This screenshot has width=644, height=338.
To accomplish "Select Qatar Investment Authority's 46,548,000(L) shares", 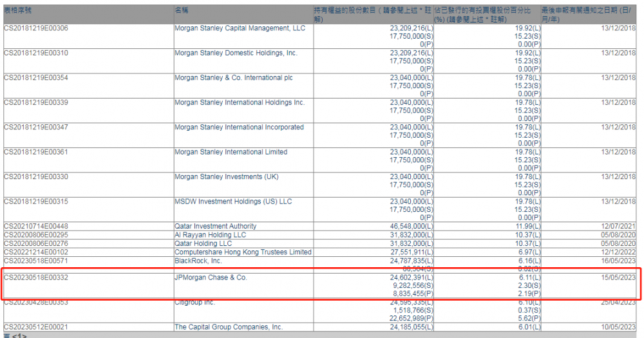I will coord(411,226).
